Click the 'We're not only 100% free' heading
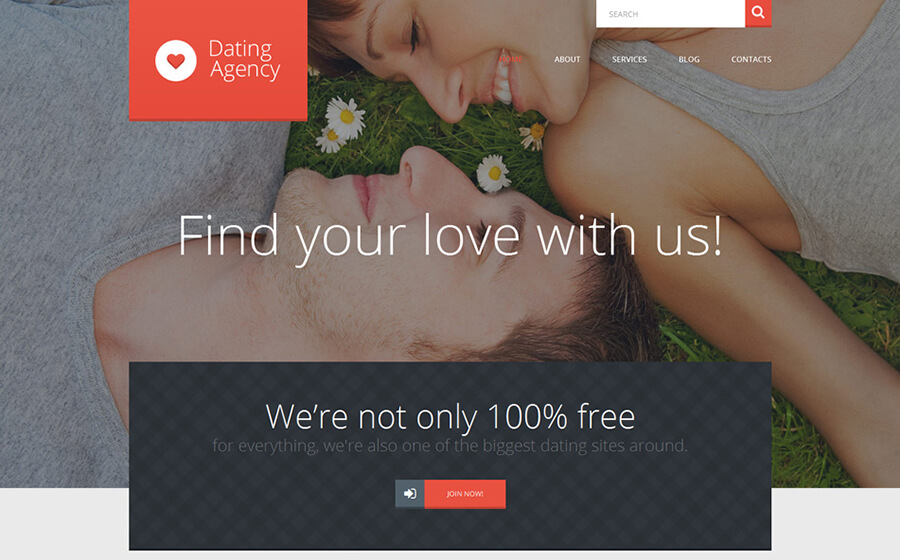This screenshot has width=900, height=560. point(450,417)
